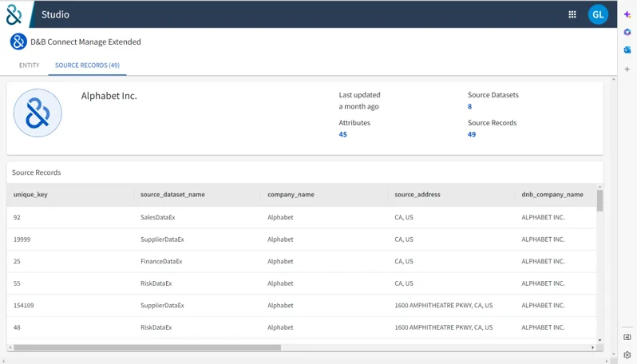Click 1600 AMPHITHEATRE PKWY address in row 48
The height and width of the screenshot is (364, 637).
click(444, 327)
